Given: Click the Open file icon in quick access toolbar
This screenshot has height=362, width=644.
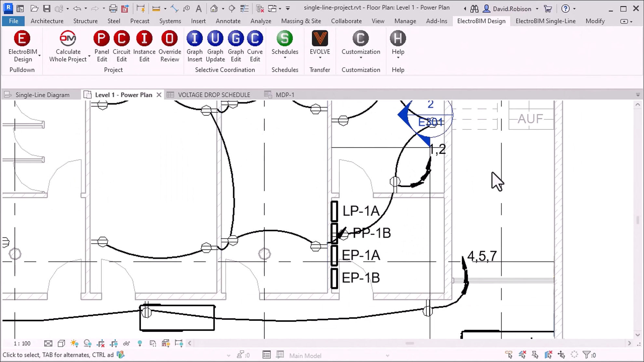Looking at the screenshot, I should (34, 8).
